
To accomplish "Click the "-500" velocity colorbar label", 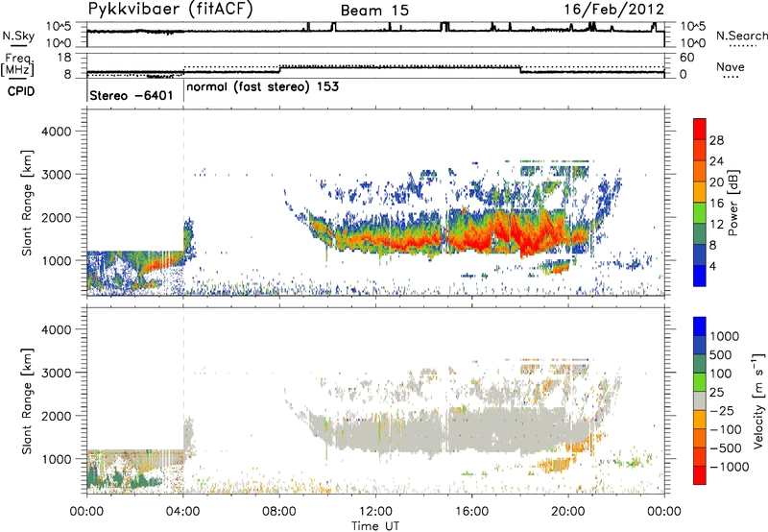I will [725, 448].
